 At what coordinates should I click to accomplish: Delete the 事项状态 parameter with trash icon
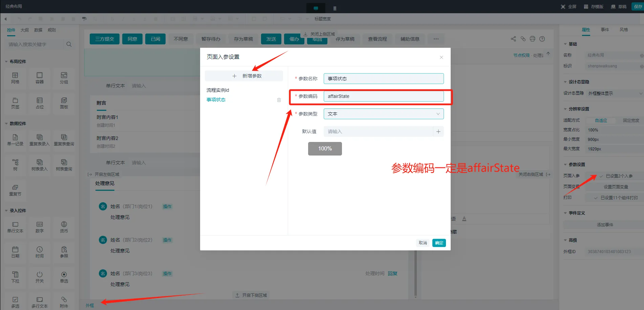[x=279, y=100]
